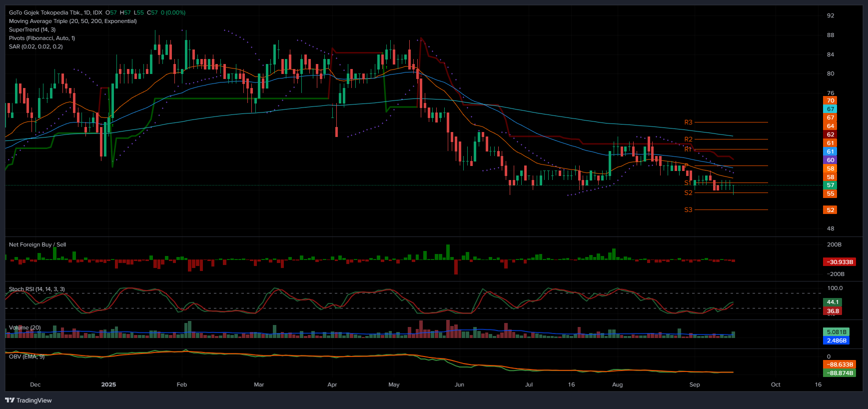The image size is (868, 409).
Task: Click the Jun label on time axis
Action: pyautogui.click(x=459, y=384)
